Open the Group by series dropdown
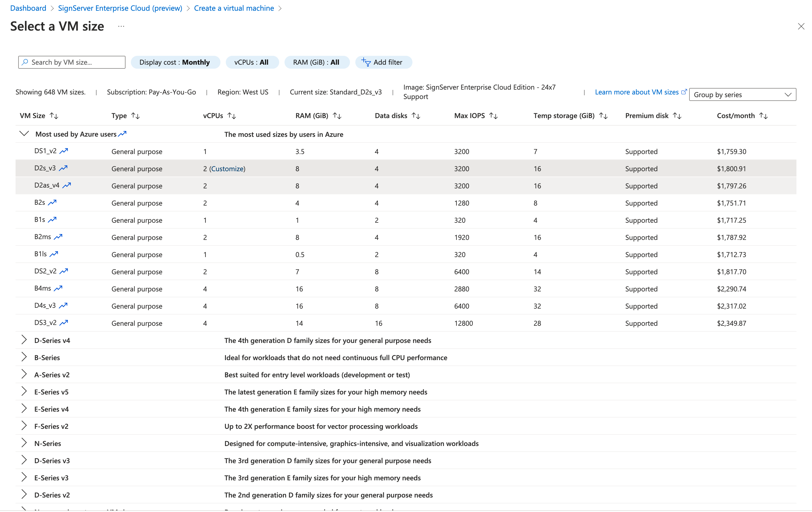The image size is (812, 512). 742,94
